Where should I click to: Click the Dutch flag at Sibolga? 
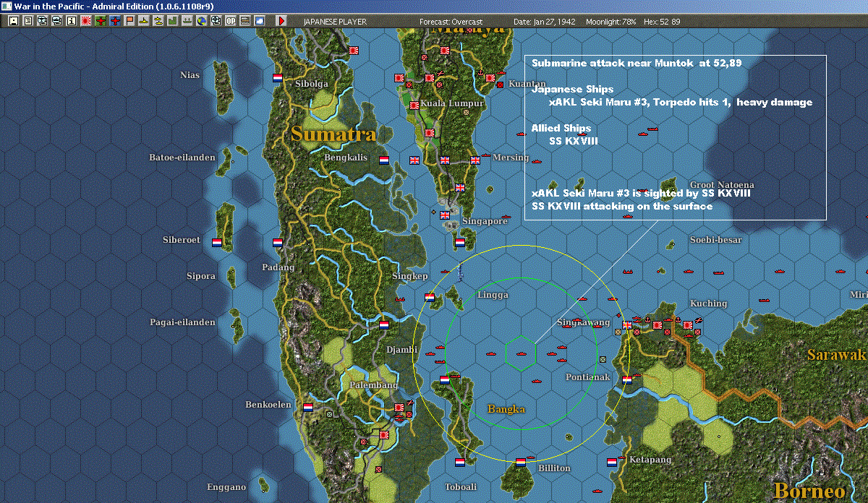click(x=277, y=77)
